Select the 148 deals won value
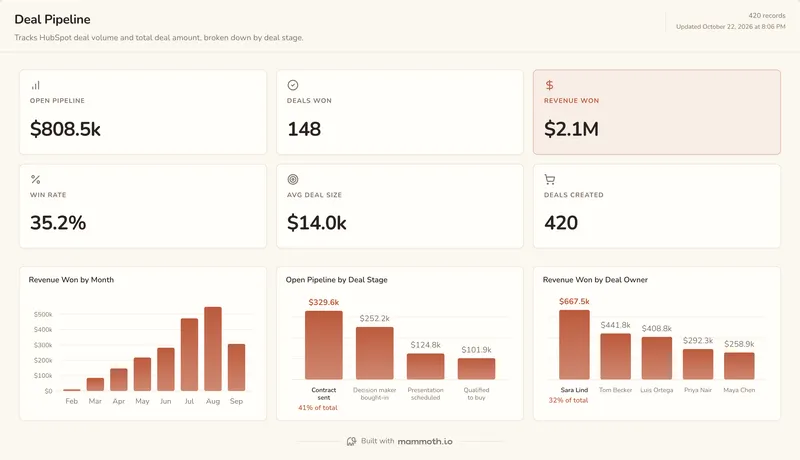 (304, 129)
